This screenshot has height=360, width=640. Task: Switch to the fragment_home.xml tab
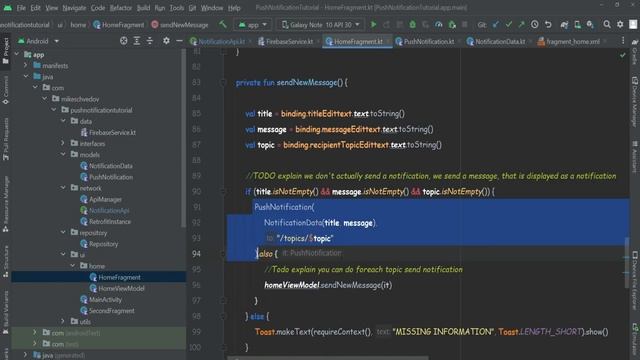click(573, 41)
